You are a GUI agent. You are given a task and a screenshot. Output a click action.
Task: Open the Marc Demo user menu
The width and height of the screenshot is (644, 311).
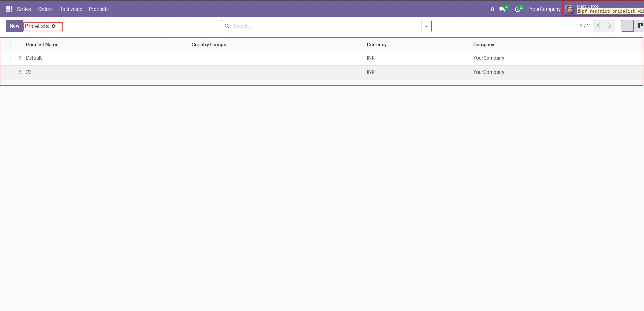coord(604,9)
